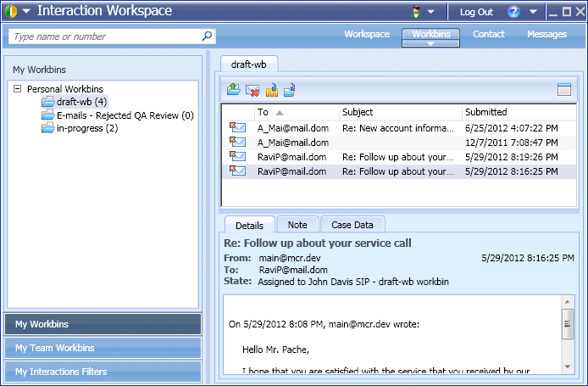Click the email body scrollbar down arrow

coord(567,366)
